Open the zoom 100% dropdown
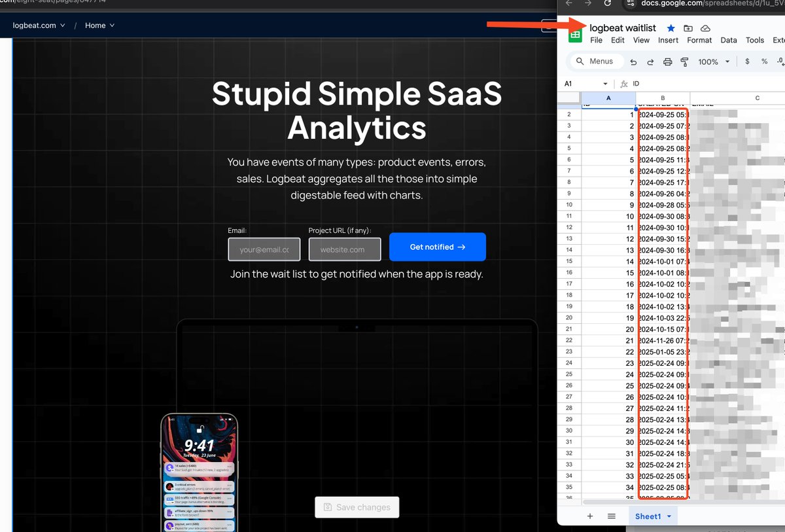The image size is (785, 532). coord(714,62)
